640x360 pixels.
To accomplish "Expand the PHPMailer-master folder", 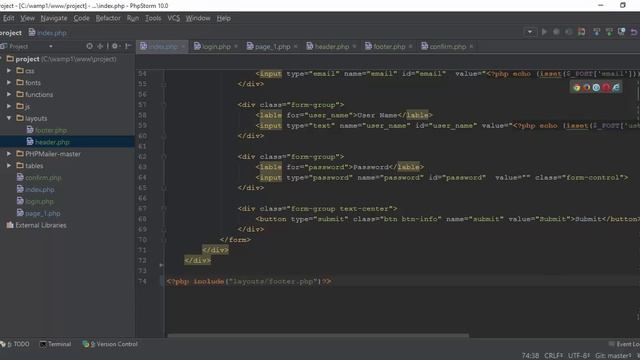I will click(9, 154).
